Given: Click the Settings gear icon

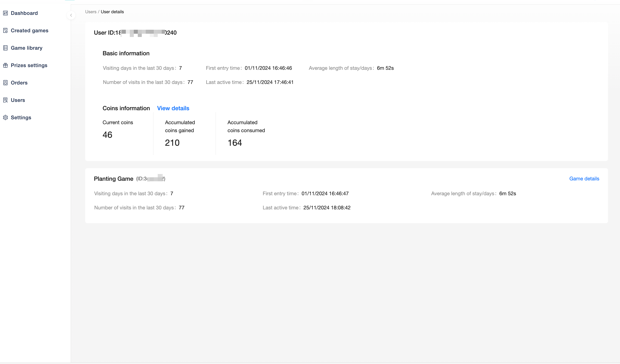Looking at the screenshot, I should point(5,118).
